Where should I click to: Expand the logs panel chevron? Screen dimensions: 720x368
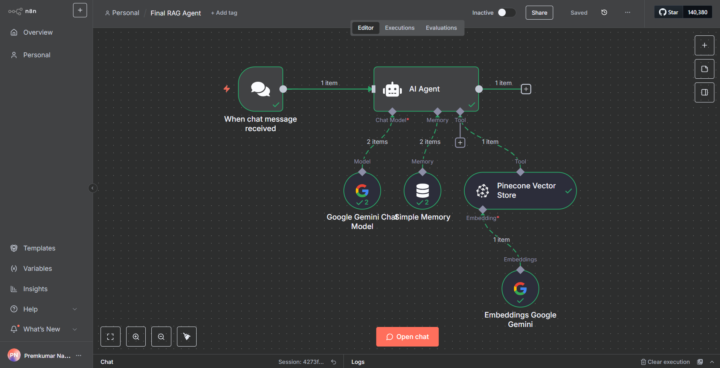tap(711, 362)
